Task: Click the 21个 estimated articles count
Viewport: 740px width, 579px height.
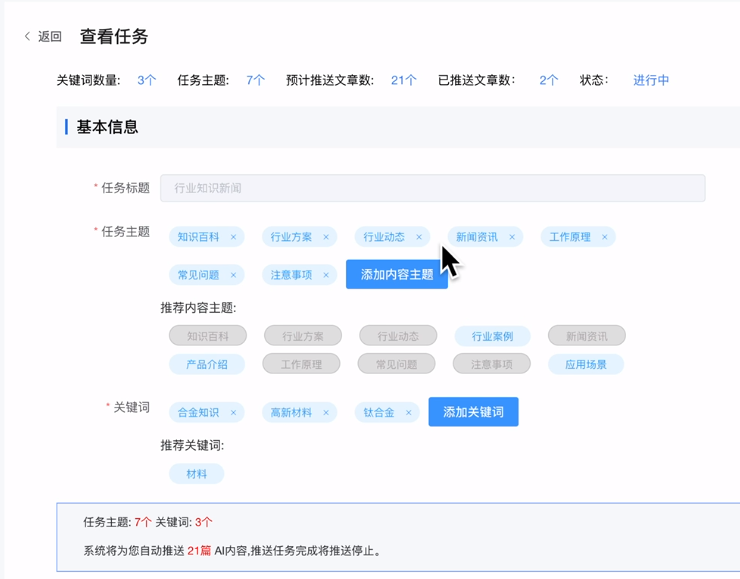Action: pos(404,80)
